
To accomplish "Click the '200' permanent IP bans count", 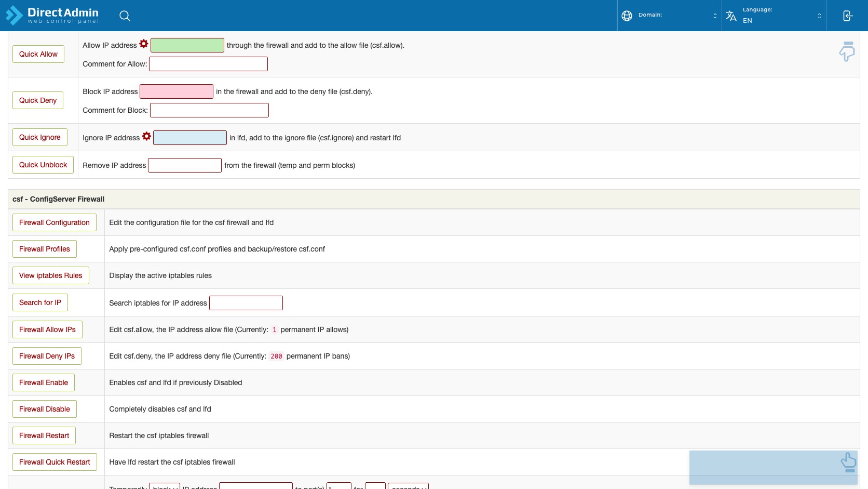I will pos(276,356).
